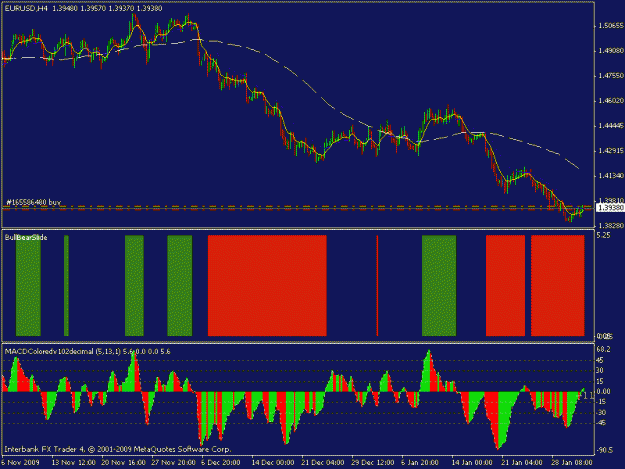Viewport: 625px width, 469px height.
Task: Click the 1.50655 price axis value
Action: pos(611,26)
